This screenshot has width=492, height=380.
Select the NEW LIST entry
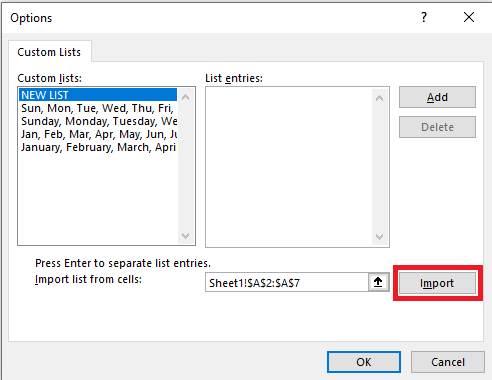98,95
